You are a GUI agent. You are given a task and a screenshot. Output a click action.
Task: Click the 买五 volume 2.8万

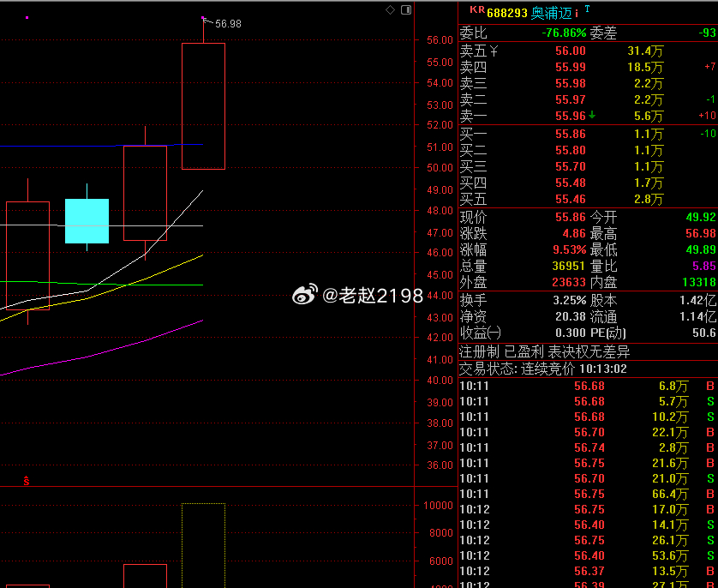point(649,199)
